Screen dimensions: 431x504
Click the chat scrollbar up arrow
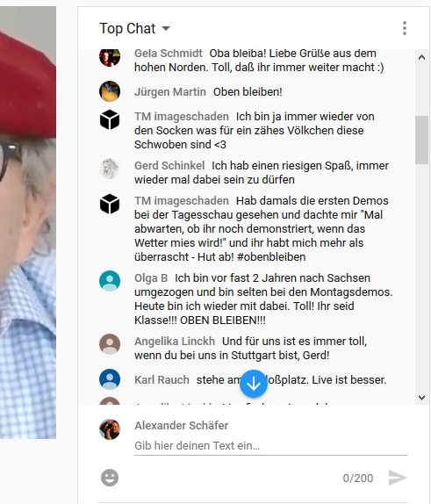[421, 58]
